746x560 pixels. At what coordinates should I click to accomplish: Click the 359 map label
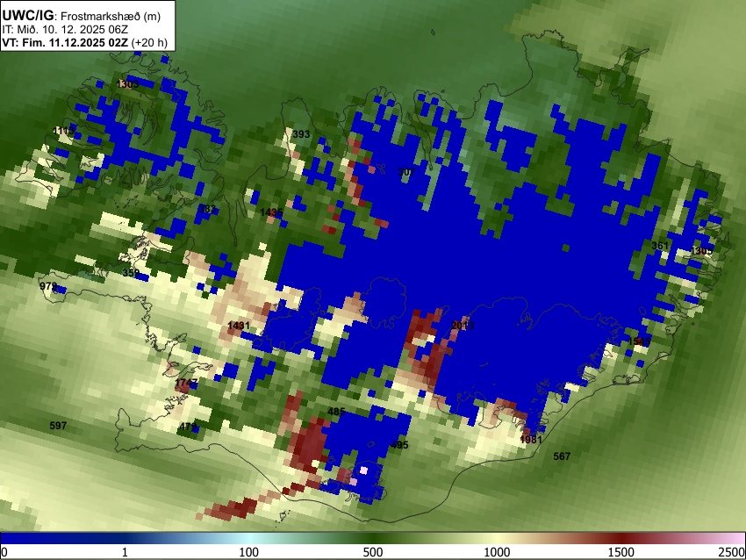[131, 273]
